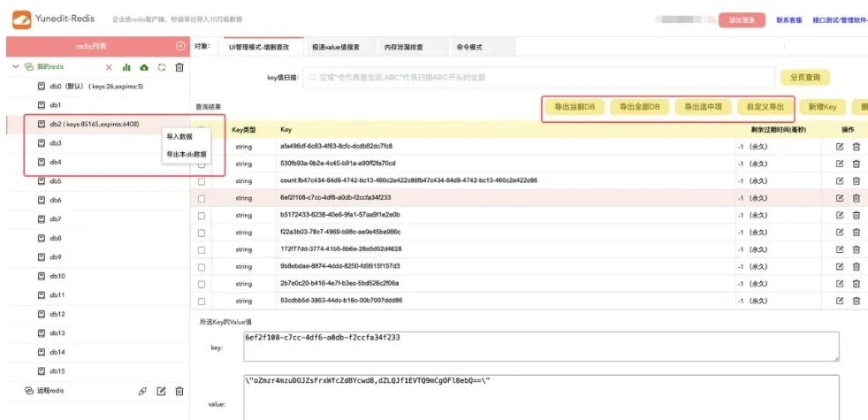Image resolution: width=868 pixels, height=420 pixels.
Task: Disconnect 我的redis with the red X icon
Action: pyautogui.click(x=109, y=67)
